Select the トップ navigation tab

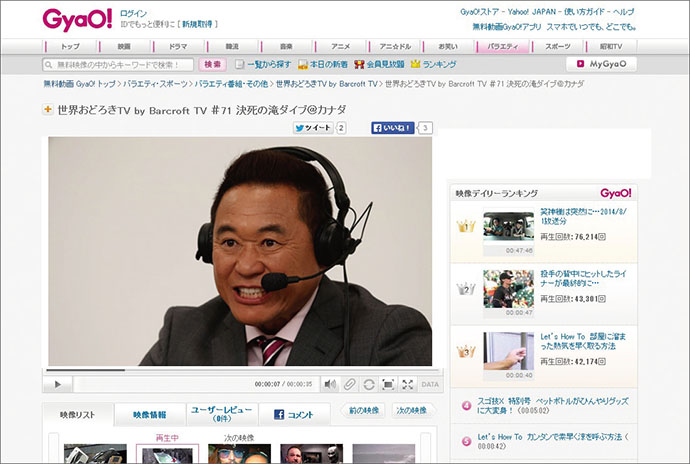pos(71,46)
